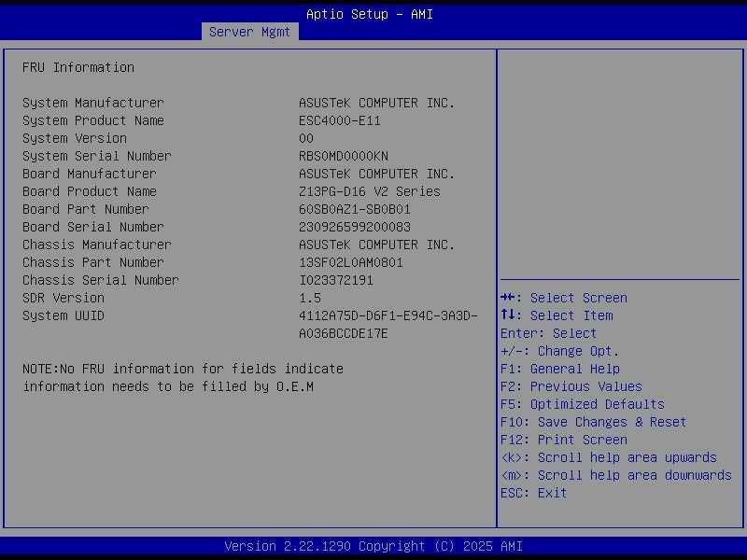Click the System Product Name label
Viewport: 747px width, 560px height.
coord(92,120)
